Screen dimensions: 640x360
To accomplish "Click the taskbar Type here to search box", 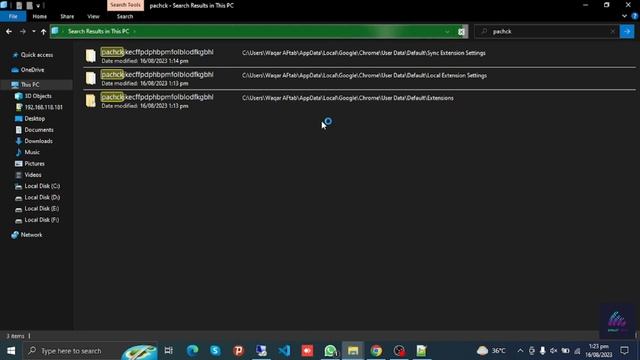I will (x=91, y=351).
